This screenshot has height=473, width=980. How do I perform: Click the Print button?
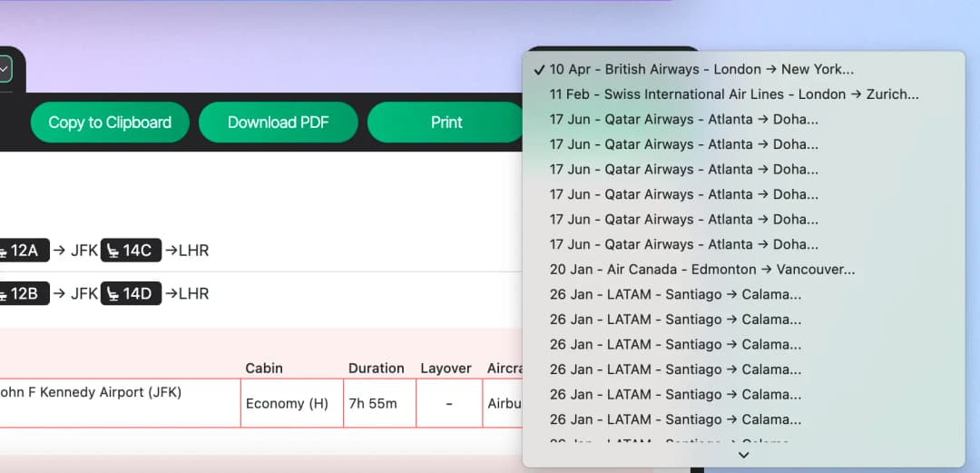coord(446,123)
